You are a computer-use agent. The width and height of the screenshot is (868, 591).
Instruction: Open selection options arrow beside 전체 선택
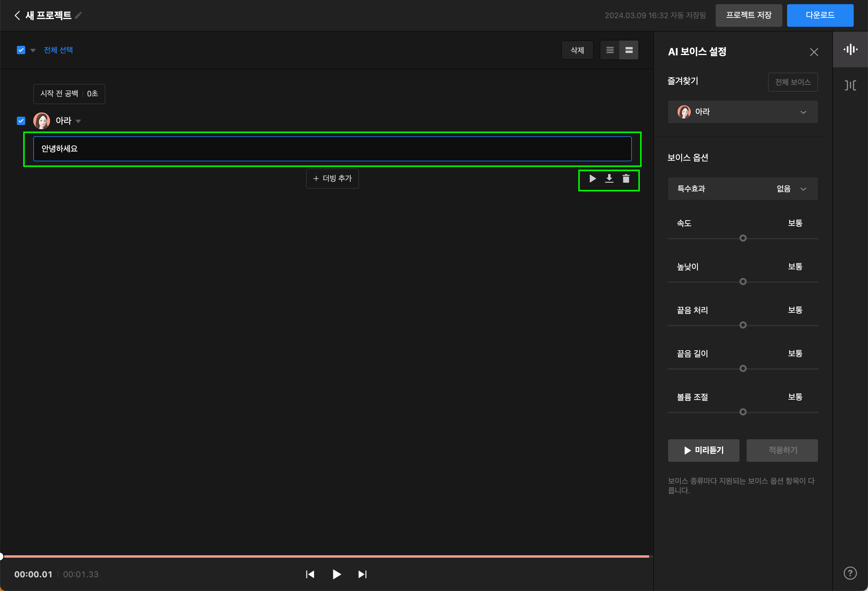click(33, 50)
